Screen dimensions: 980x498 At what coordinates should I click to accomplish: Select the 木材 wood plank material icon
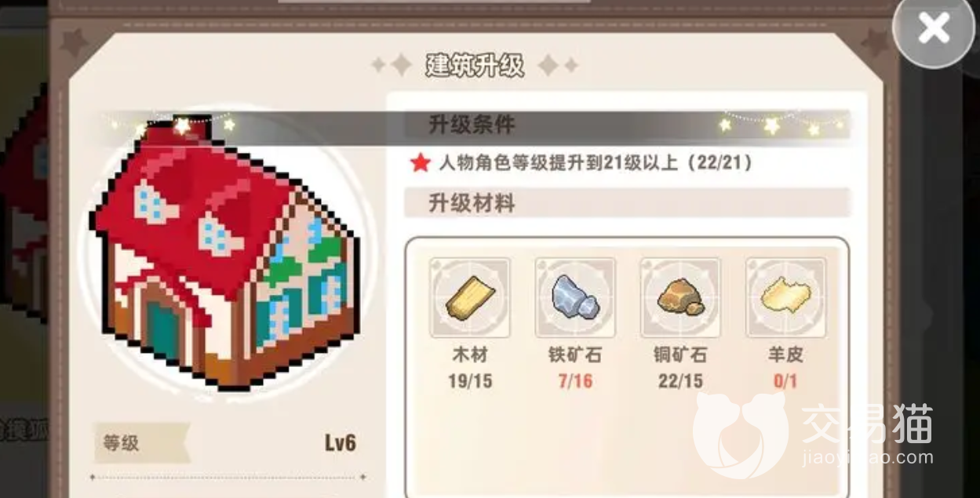pos(470,298)
